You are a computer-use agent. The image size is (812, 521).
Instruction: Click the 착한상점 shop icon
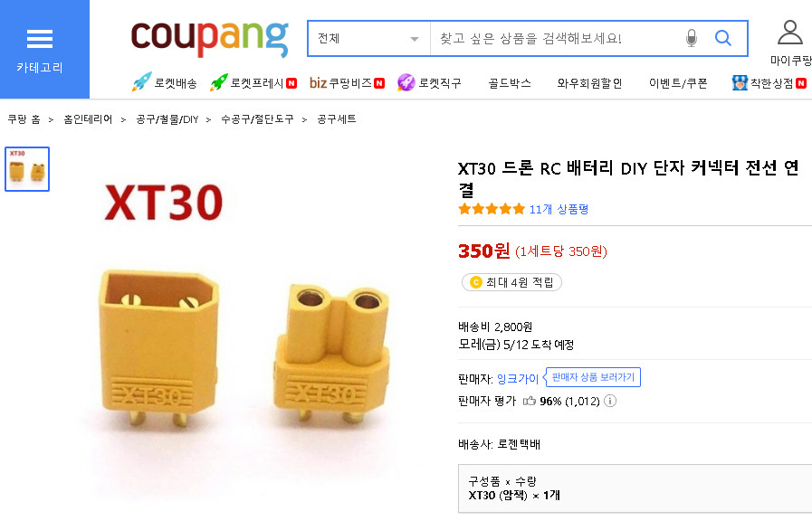(740, 83)
